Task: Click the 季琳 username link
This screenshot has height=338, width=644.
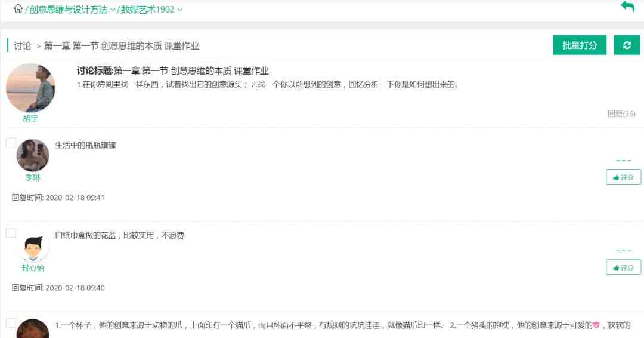Action: coord(33,177)
